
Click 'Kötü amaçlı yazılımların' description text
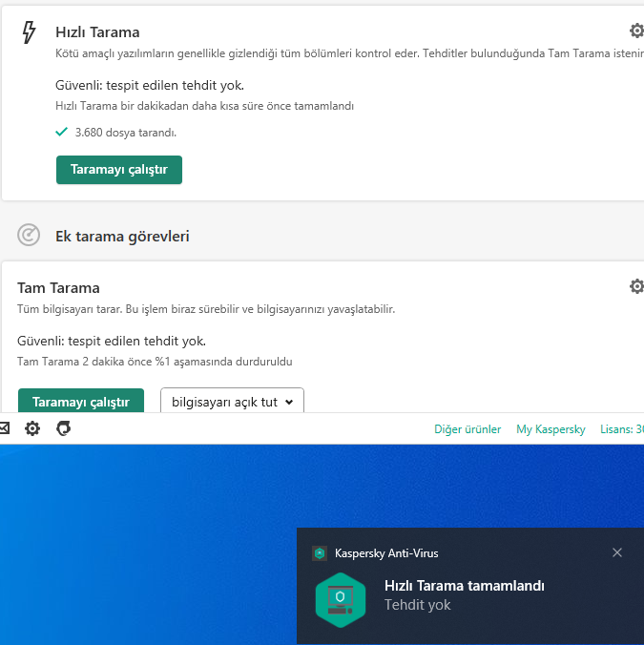349,53
